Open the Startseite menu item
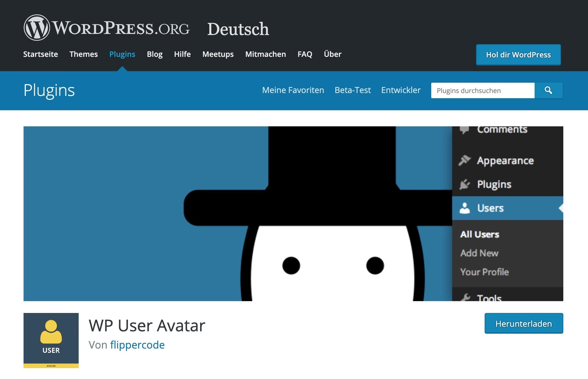The width and height of the screenshot is (588, 379). [40, 54]
